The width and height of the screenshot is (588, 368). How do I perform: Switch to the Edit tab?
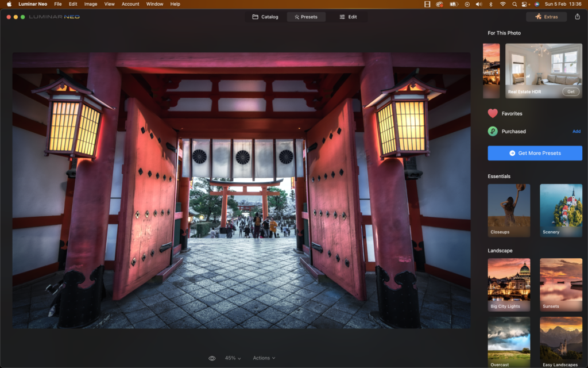click(348, 17)
